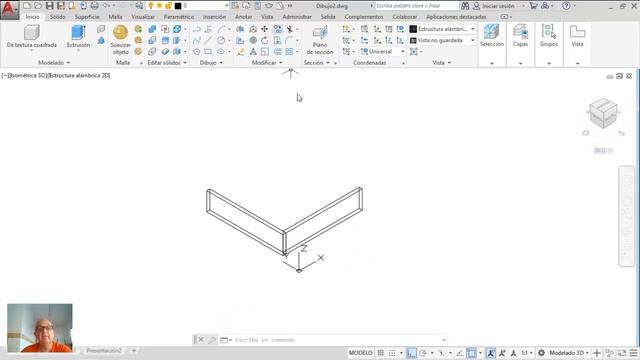
Task: Click the search binoculars icon in title bar
Action: 465,6
